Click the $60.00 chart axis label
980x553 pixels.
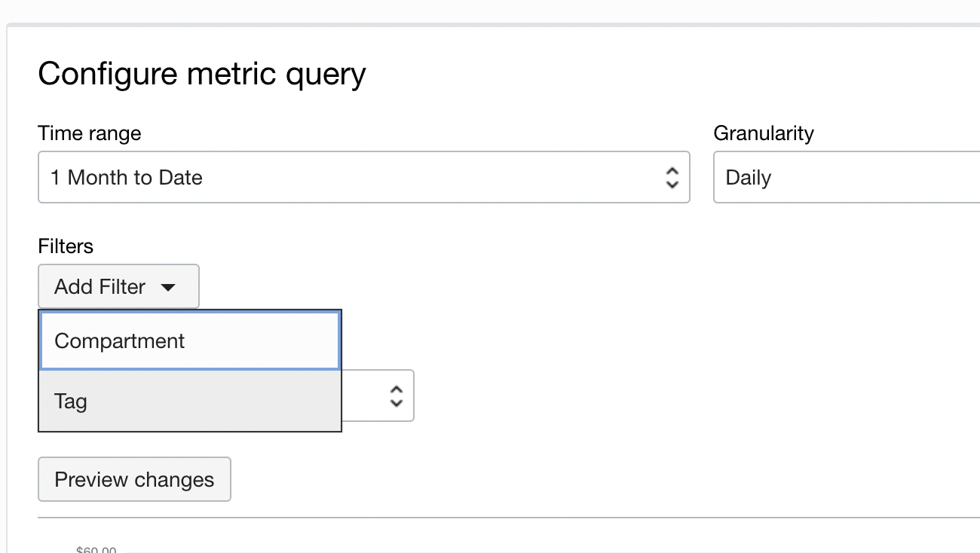coord(96,549)
